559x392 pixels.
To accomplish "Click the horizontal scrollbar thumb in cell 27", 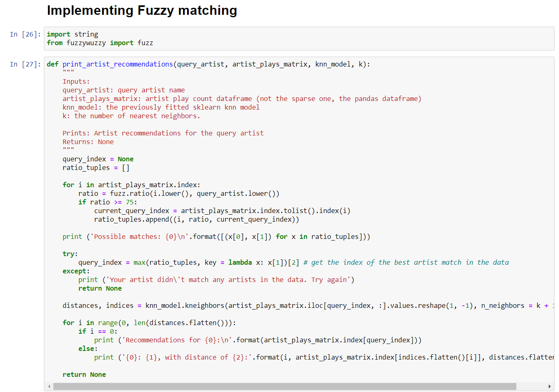I will (284, 386).
